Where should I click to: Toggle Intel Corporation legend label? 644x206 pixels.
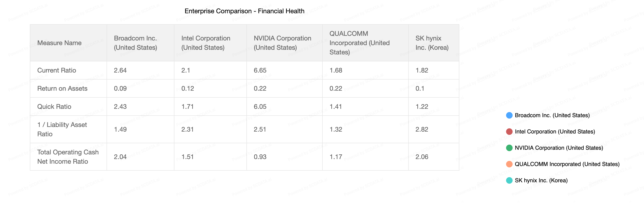click(555, 131)
